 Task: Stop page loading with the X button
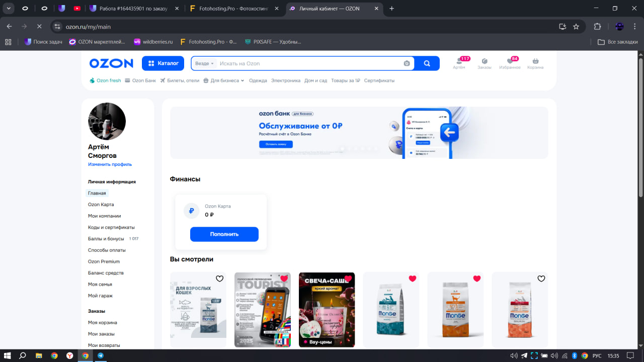[39, 27]
